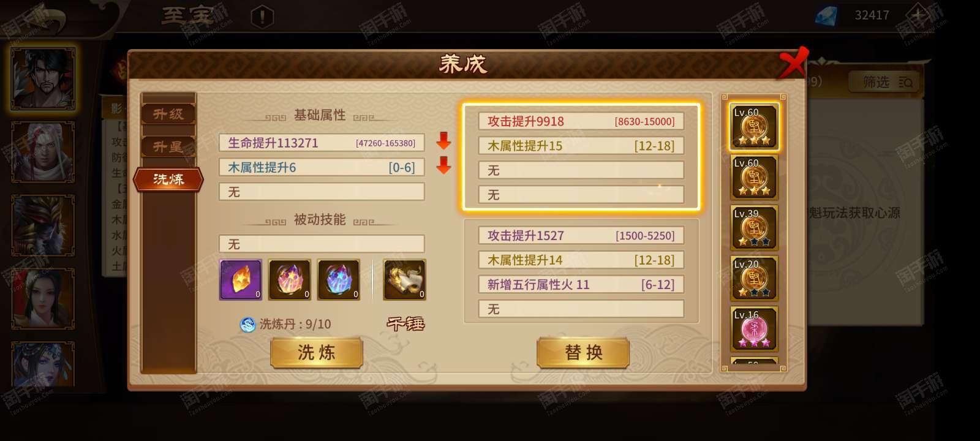This screenshot has width=980, height=441.
Task: Toggle the 千锤 option
Action: [405, 323]
